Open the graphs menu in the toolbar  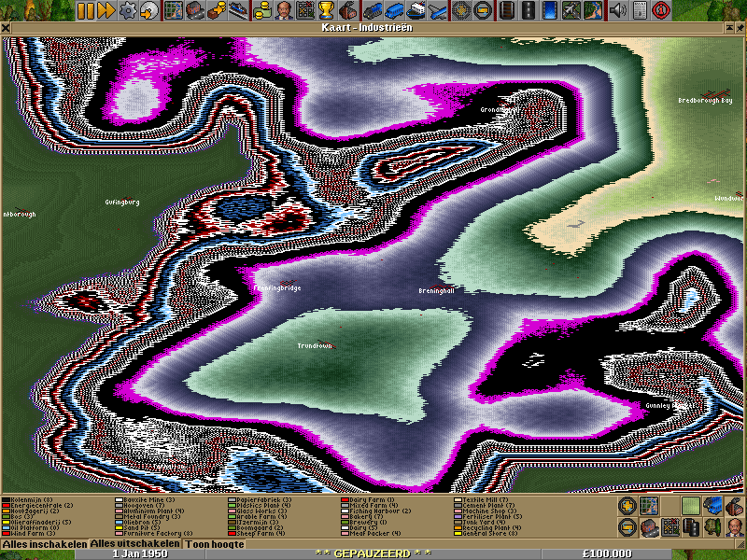coord(305,10)
